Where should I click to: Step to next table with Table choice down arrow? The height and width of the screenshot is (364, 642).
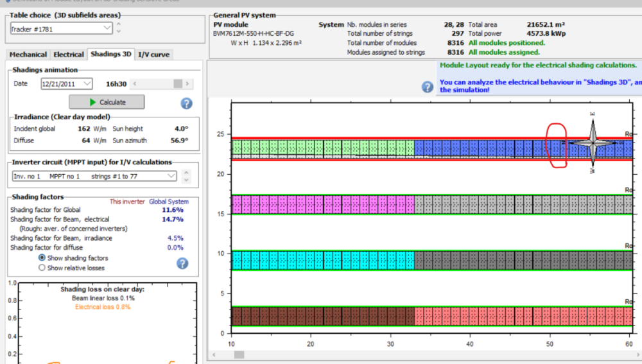tap(118, 31)
